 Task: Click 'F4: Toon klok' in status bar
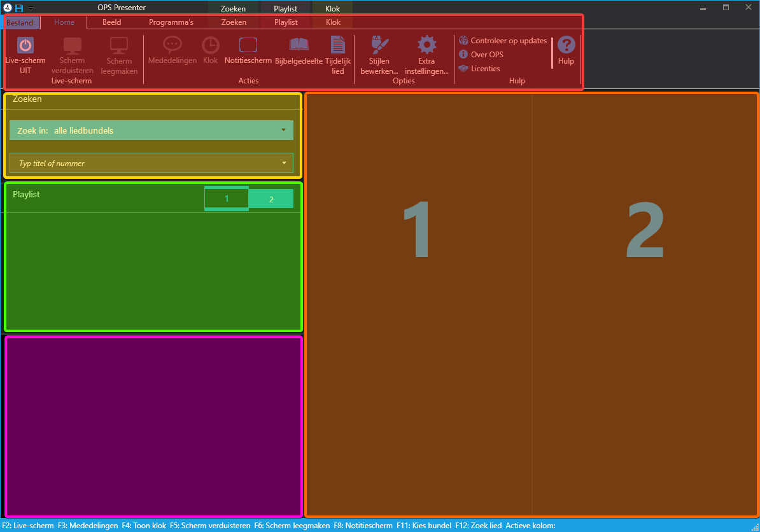click(144, 526)
